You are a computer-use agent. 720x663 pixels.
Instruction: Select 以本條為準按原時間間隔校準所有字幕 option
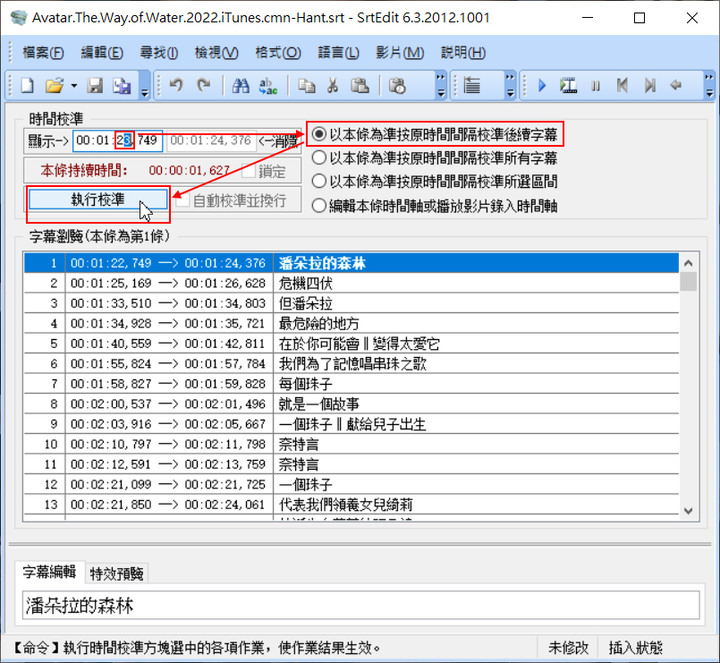pos(434,158)
